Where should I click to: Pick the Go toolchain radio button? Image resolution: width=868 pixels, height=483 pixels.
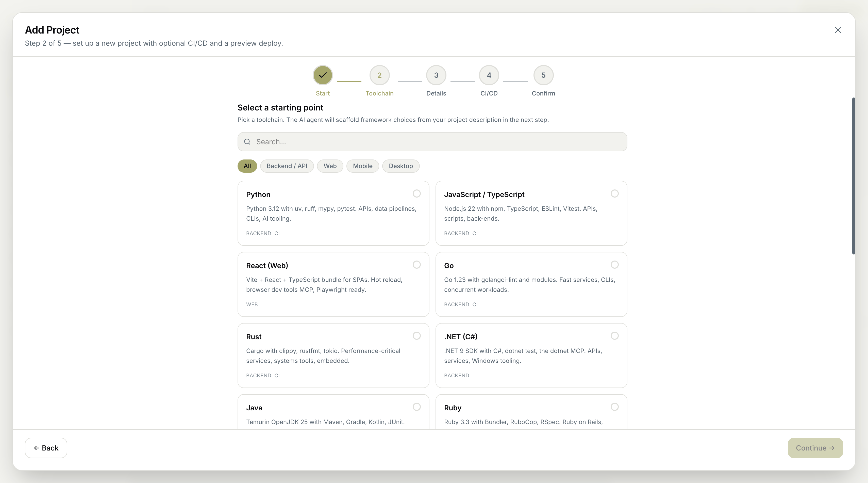614,265
